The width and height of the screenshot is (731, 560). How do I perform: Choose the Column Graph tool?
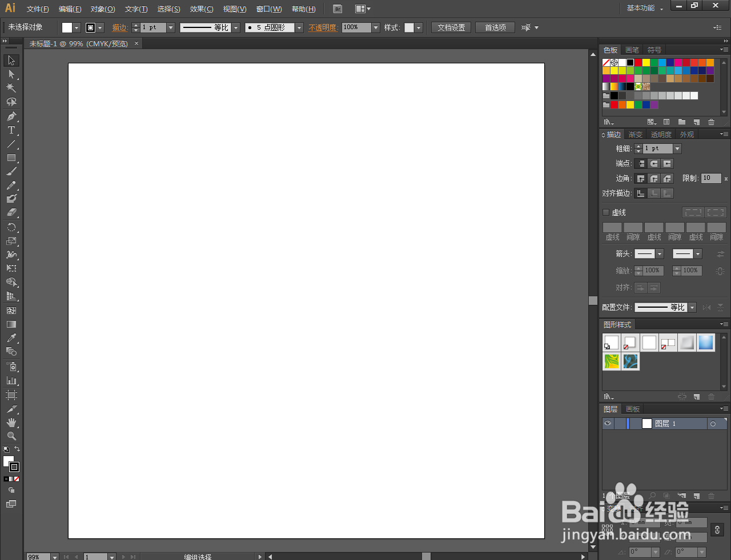(11, 380)
